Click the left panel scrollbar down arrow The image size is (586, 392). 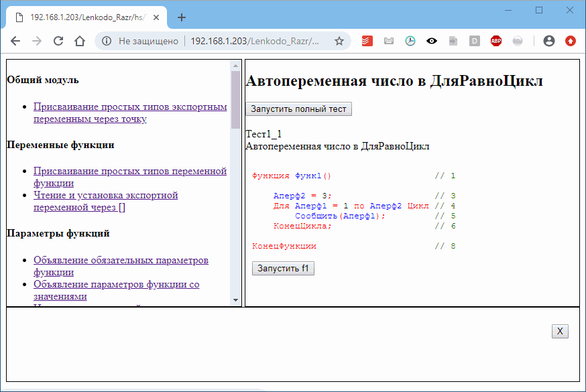[x=235, y=300]
